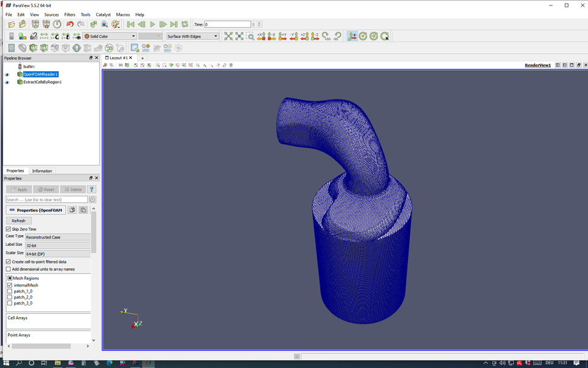Set camera view to +X axis

pyautogui.click(x=261, y=36)
